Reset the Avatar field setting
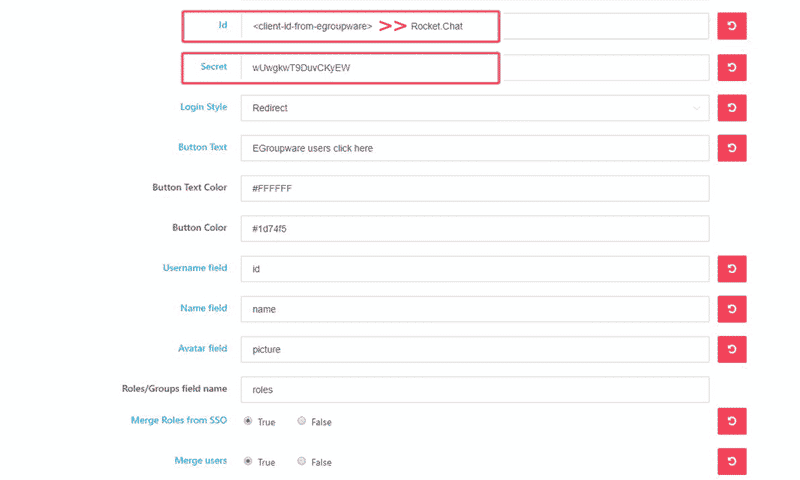Screen dimensions: 800x480 tap(732, 349)
